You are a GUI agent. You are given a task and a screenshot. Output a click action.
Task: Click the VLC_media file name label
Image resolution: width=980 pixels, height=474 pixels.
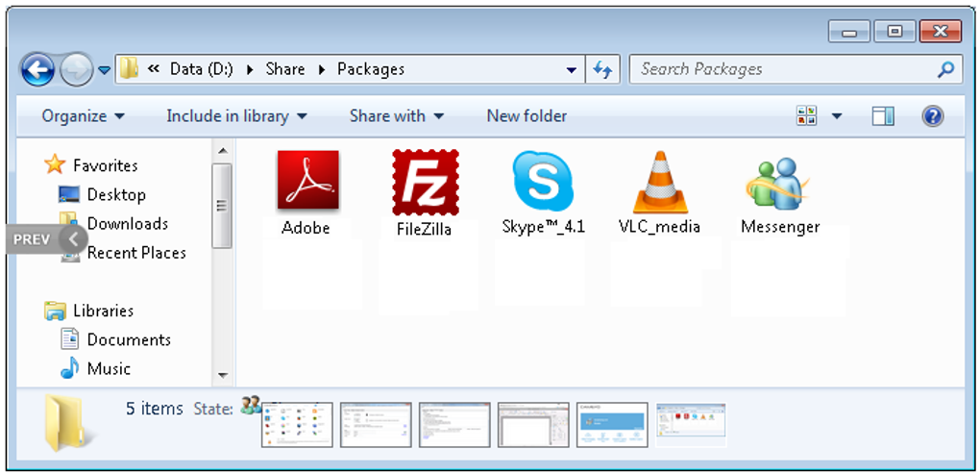pos(659,226)
